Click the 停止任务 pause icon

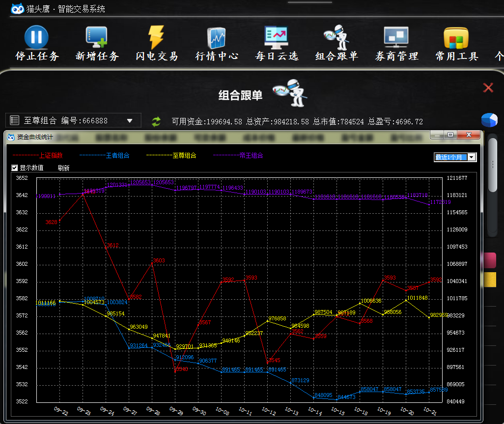point(36,37)
